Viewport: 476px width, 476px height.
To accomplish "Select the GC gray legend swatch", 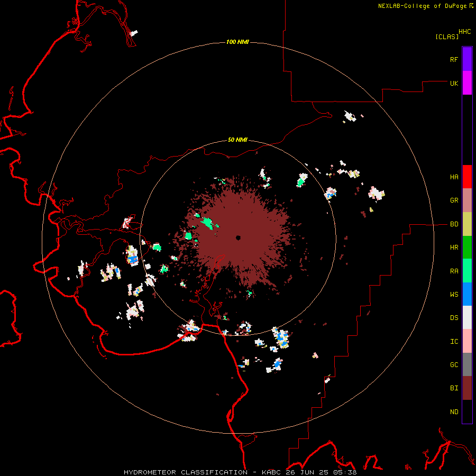I will click(467, 364).
